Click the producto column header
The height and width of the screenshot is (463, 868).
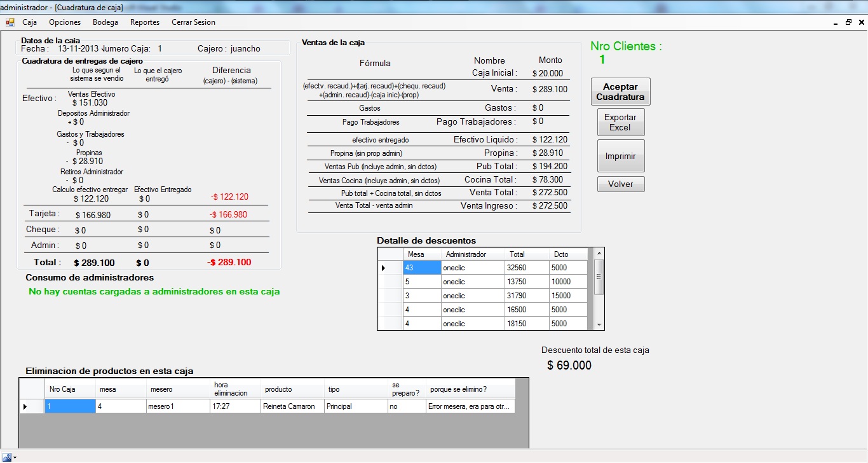click(292, 389)
